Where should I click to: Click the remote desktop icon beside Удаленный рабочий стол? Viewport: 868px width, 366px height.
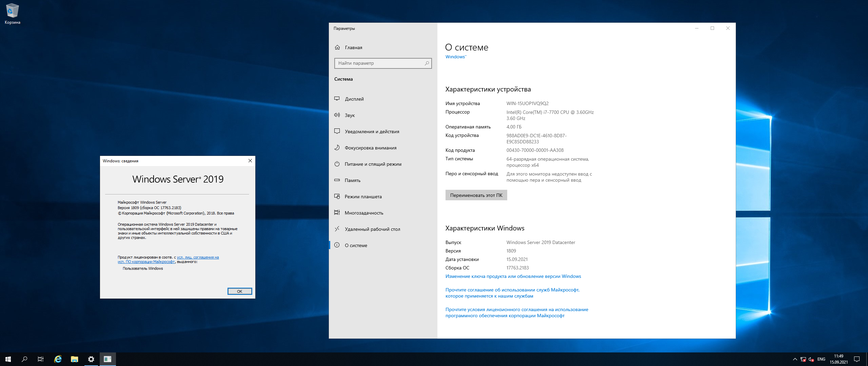pos(337,229)
